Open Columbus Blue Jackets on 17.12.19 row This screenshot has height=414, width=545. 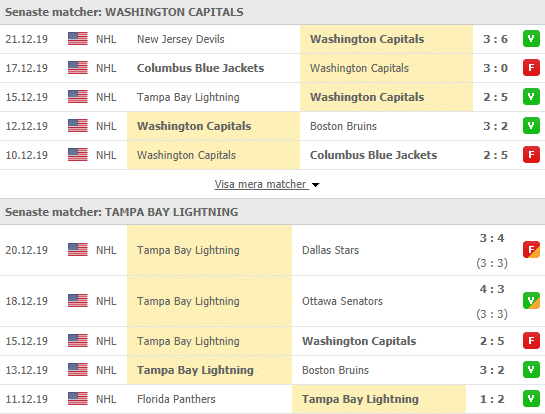pyautogui.click(x=201, y=68)
